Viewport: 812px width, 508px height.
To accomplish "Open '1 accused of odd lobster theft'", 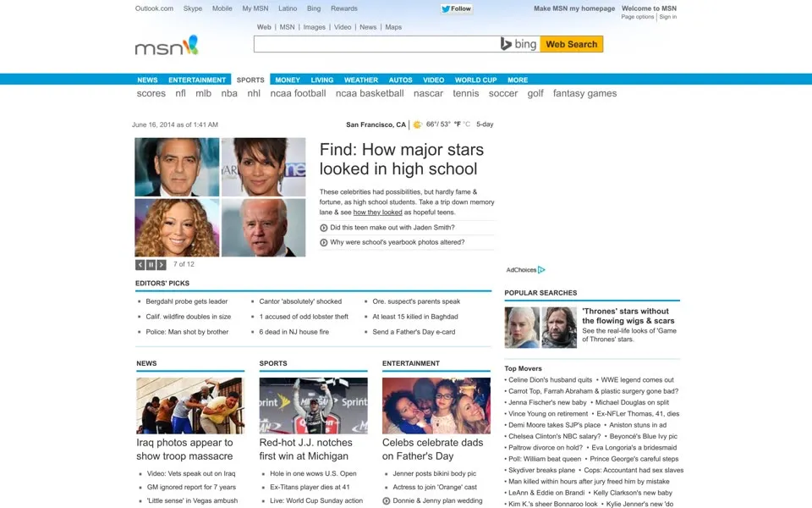I will 304,317.
